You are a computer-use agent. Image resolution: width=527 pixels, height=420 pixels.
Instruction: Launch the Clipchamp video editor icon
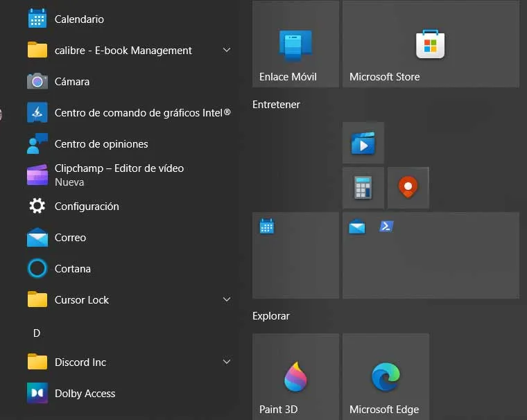(37, 175)
